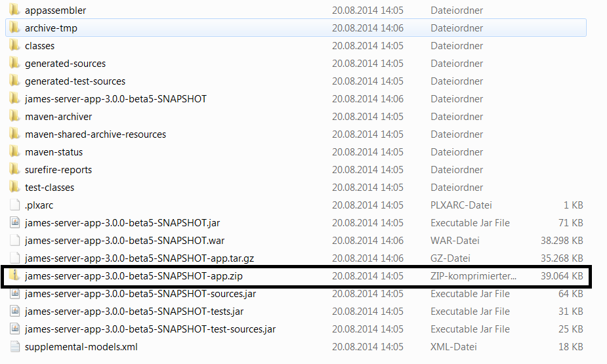Select the SNAPSHOT-sources.jar file name
The height and width of the screenshot is (364, 607).
tap(140, 294)
